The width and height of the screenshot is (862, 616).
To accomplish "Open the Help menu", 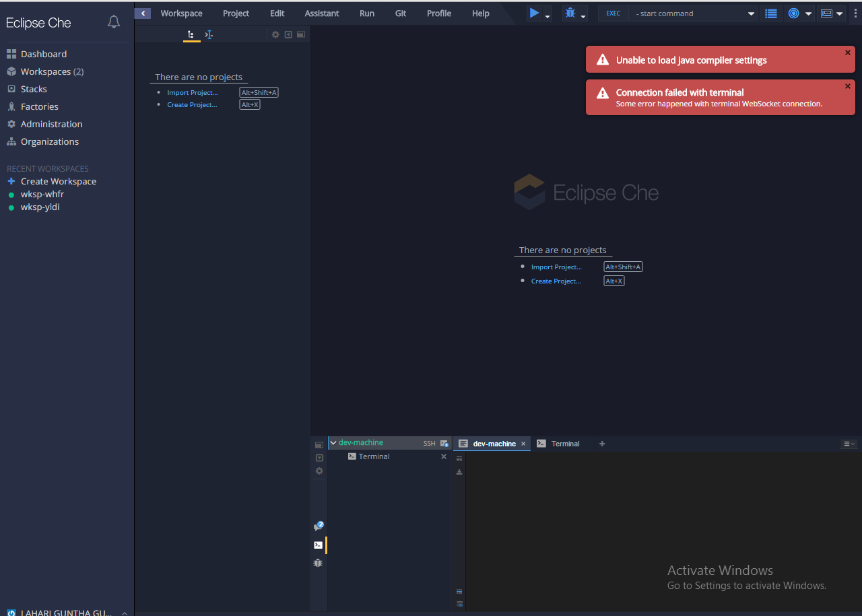I will pyautogui.click(x=481, y=13).
